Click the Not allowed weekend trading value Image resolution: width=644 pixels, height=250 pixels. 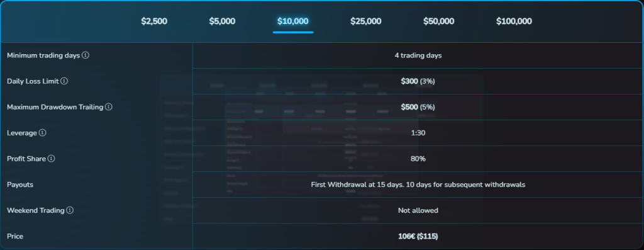tap(418, 210)
